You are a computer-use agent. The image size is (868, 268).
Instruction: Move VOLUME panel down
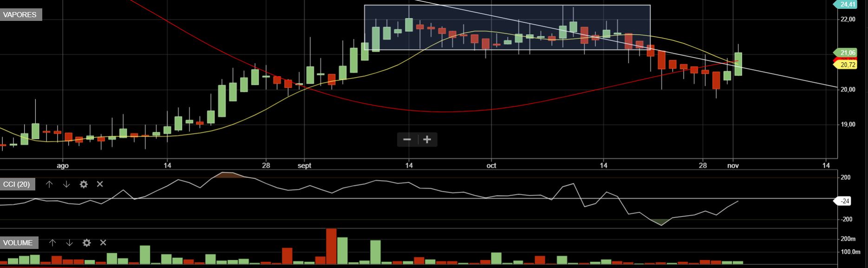tap(70, 242)
